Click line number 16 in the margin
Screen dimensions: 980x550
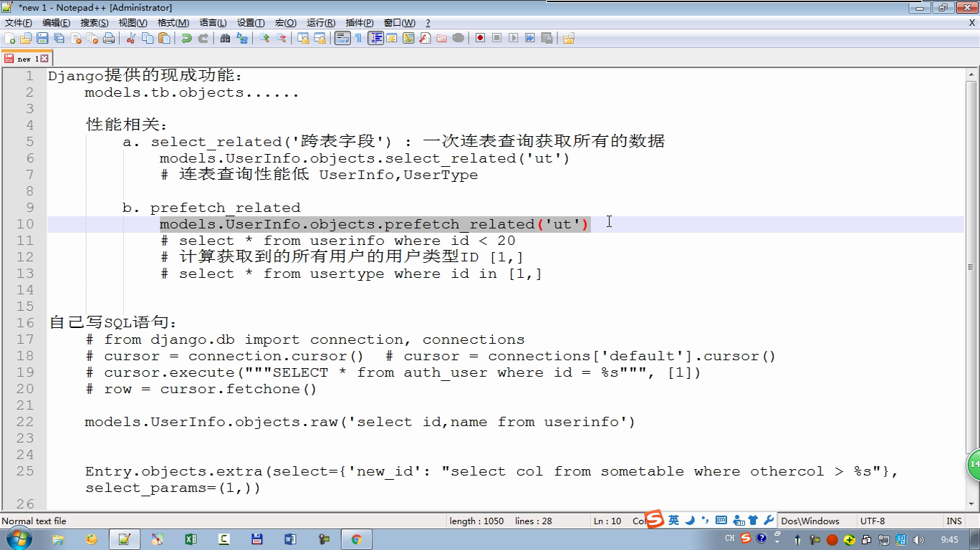(25, 323)
